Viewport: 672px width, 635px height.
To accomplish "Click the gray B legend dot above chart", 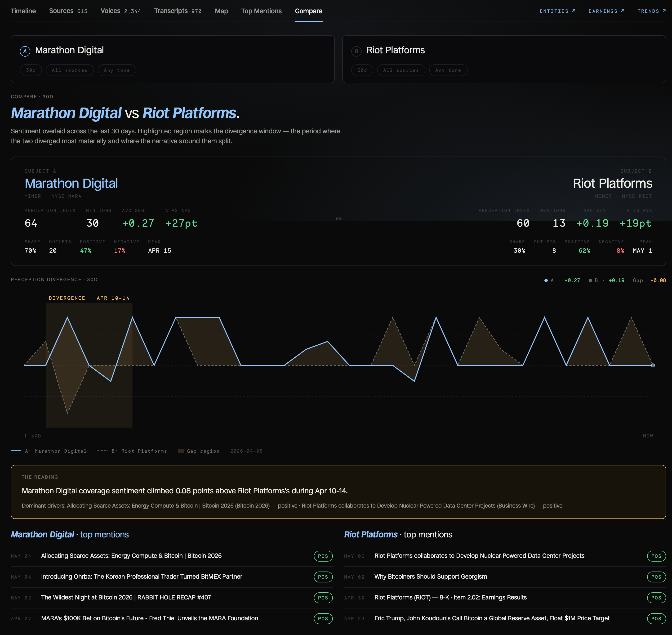I will 590,280.
